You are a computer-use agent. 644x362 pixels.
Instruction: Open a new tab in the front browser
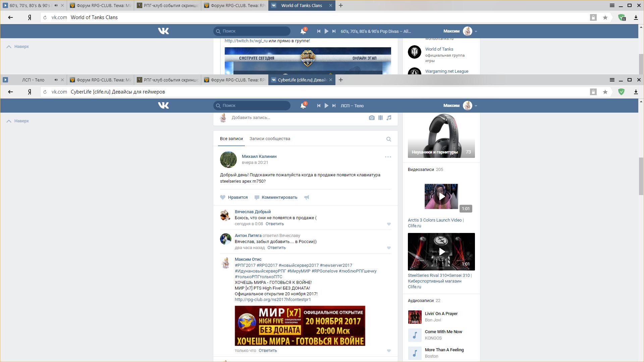pos(341,80)
